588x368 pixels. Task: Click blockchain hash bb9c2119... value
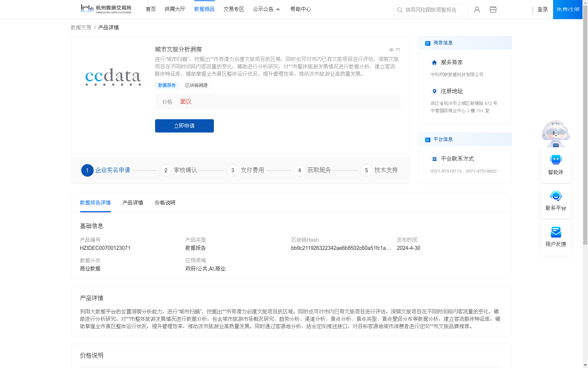(341, 248)
